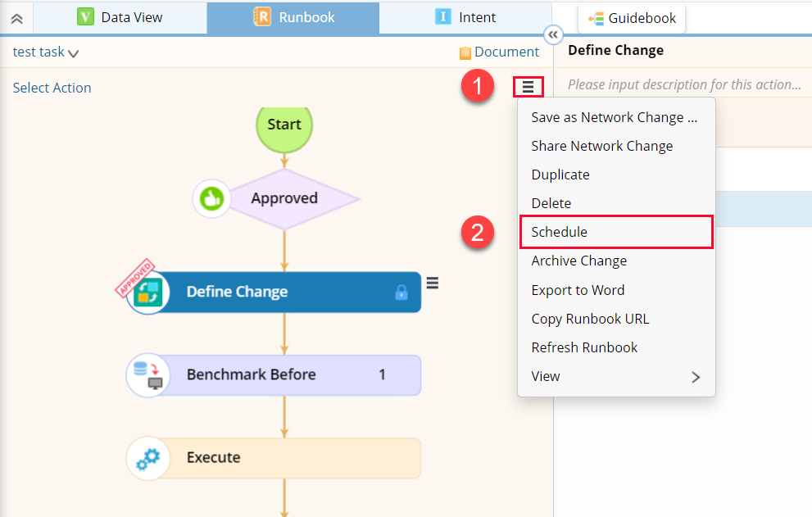Collapse the panel with double-chevron button

point(553,34)
